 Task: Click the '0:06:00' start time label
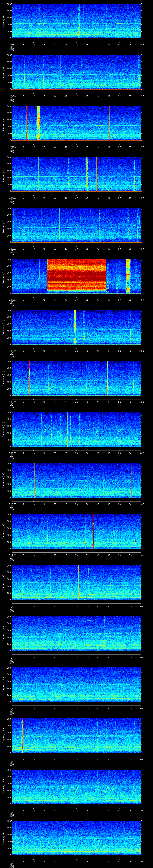pyautogui.click(x=12, y=300)
